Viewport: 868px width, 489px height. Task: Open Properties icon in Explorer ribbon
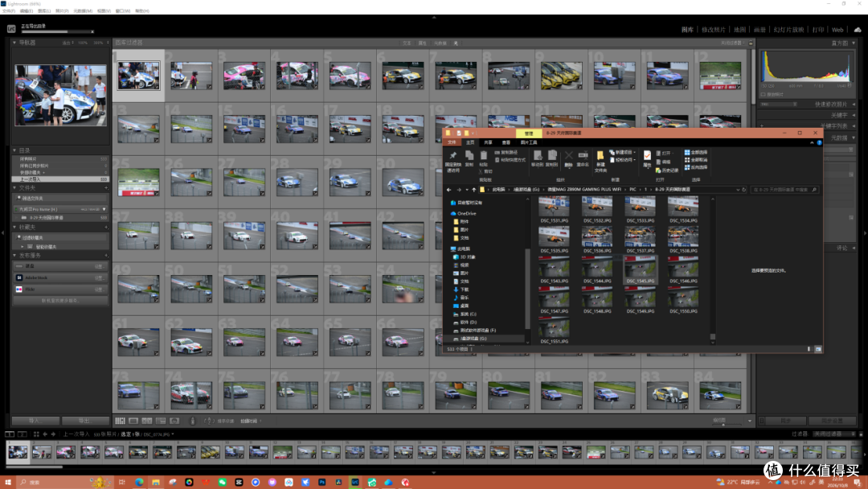tap(646, 156)
